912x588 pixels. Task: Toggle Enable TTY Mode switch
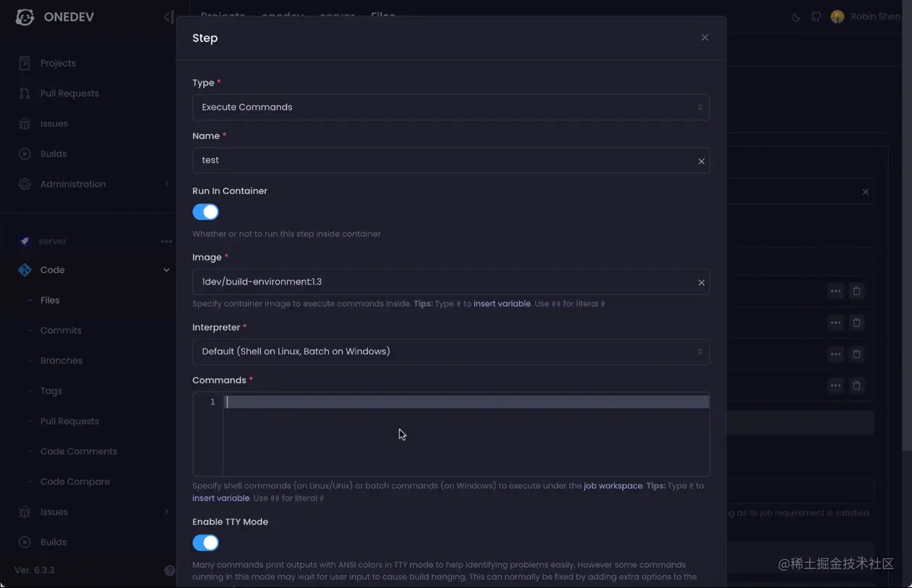click(206, 542)
